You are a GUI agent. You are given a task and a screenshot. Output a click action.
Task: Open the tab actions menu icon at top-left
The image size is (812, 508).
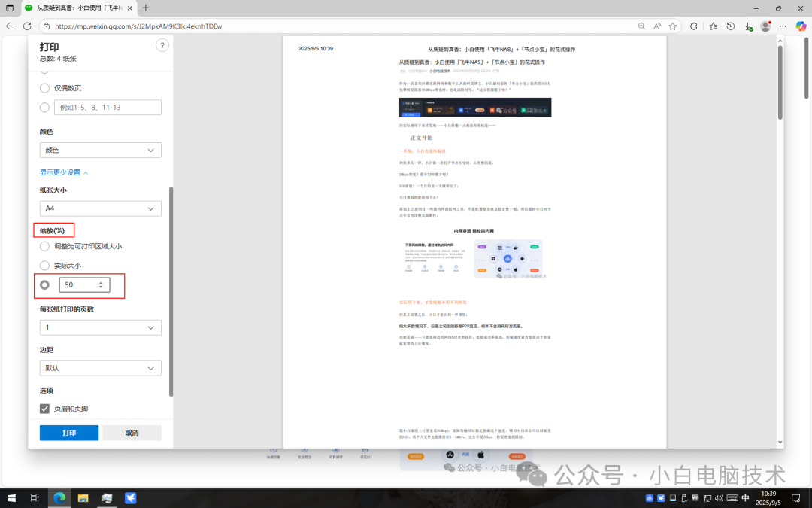coord(9,8)
